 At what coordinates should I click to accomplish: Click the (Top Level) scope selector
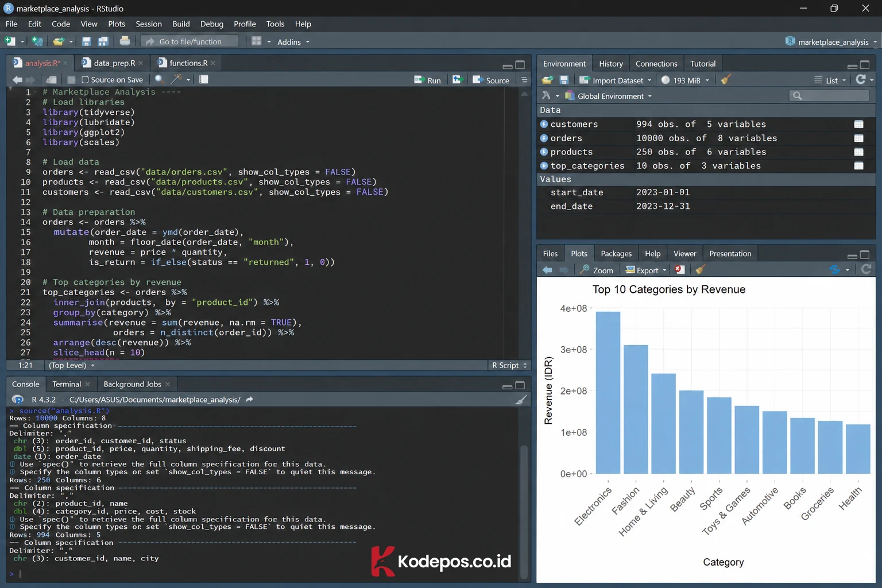(x=72, y=365)
